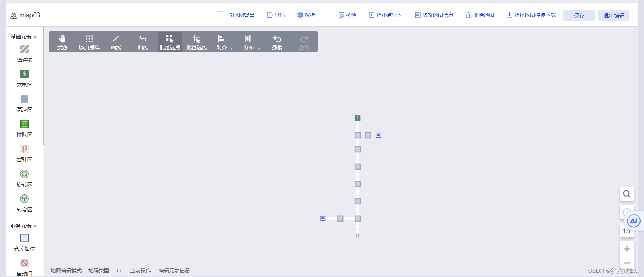Image resolution: width=644 pixels, height=277 pixels.
Task: Pick the 充电区 charging zone element
Action: coord(24,78)
